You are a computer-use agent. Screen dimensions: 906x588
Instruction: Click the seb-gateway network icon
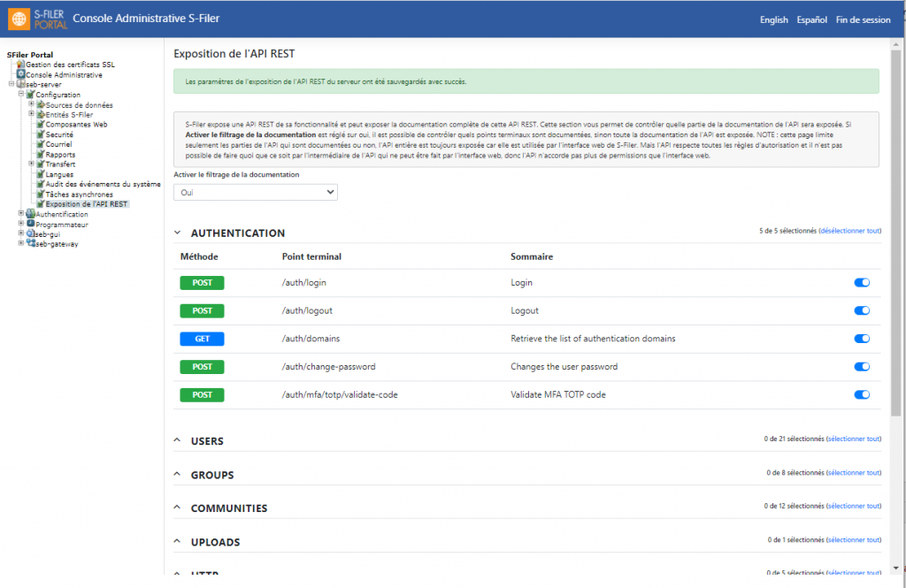point(31,243)
